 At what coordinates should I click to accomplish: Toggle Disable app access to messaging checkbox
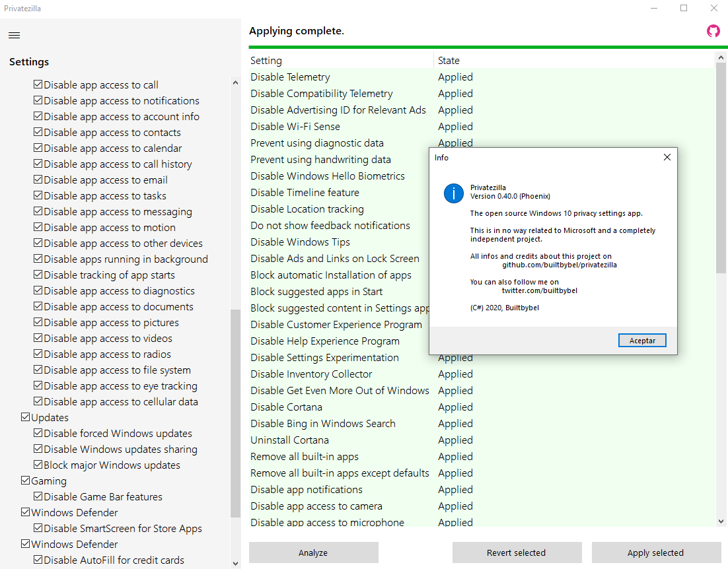pos(38,211)
